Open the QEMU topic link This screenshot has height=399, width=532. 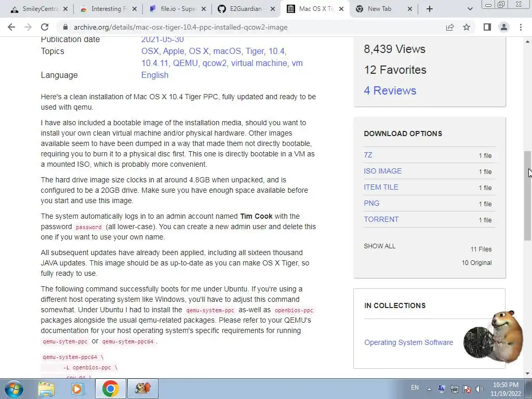(x=185, y=63)
